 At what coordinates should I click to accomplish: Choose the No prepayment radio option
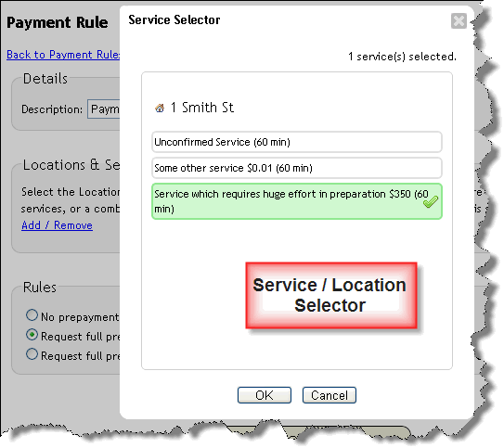click(x=32, y=315)
